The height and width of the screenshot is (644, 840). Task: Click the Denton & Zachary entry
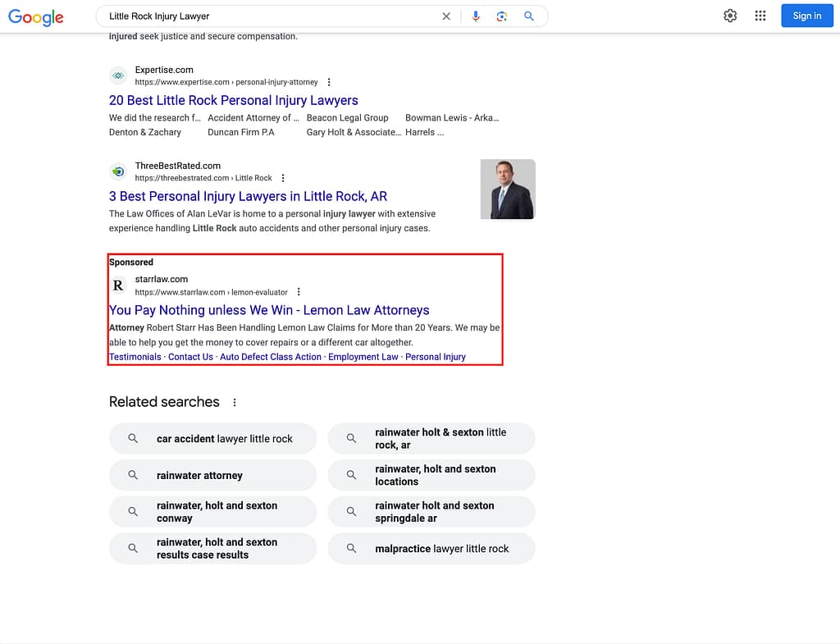(145, 132)
